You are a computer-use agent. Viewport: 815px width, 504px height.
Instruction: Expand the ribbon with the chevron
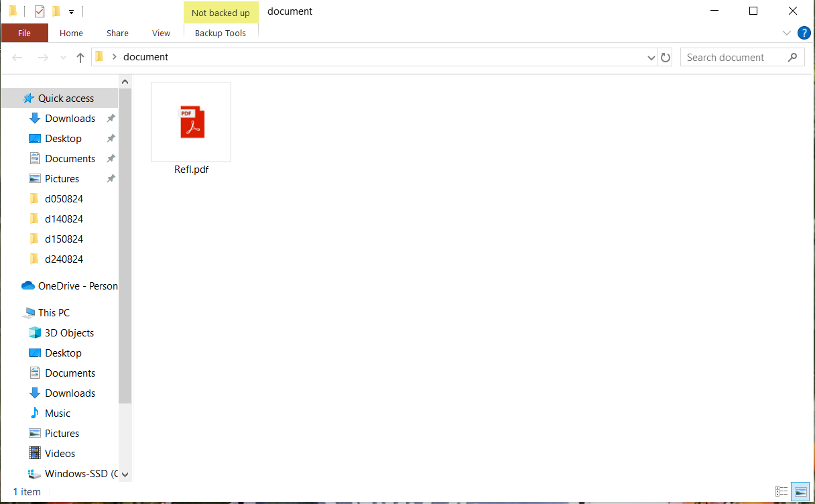787,33
